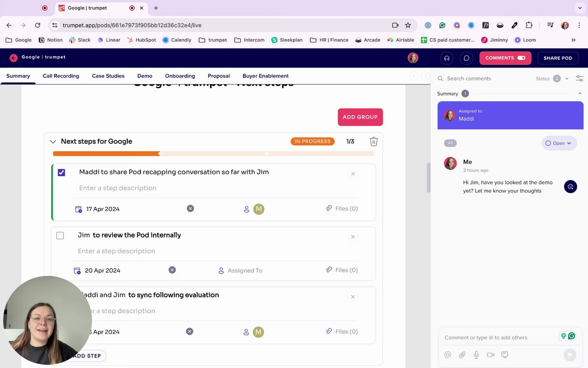Clear the 17 Apr 2024 date

click(190, 208)
